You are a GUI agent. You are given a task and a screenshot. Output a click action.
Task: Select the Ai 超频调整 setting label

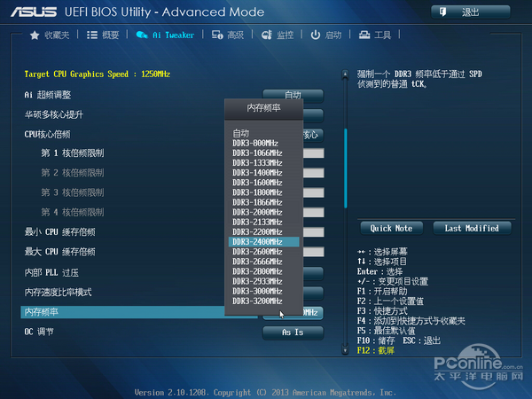click(x=48, y=95)
